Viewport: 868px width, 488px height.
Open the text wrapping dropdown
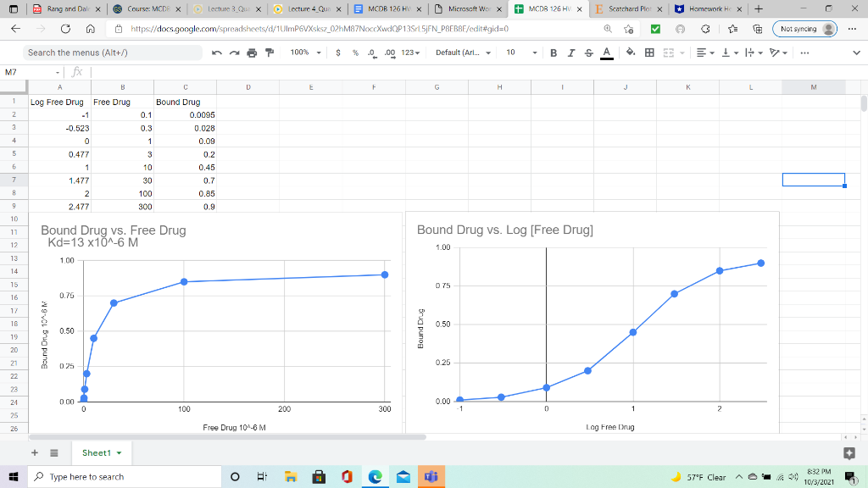[x=754, y=53]
